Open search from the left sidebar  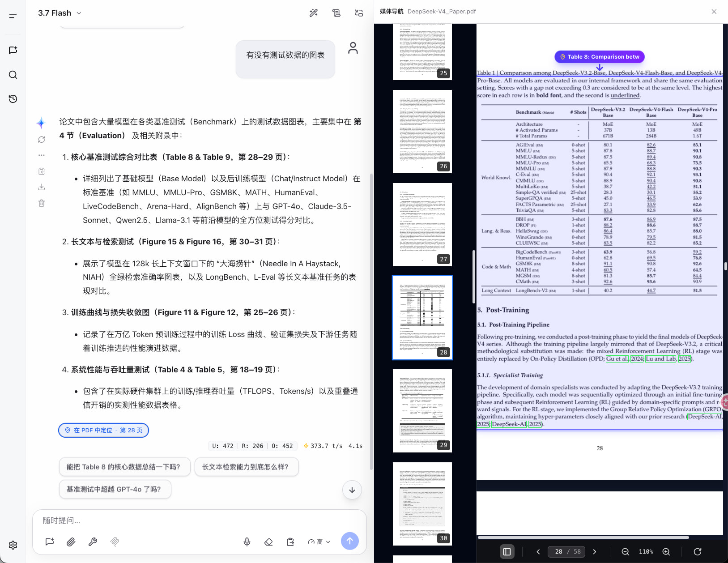[x=13, y=75]
